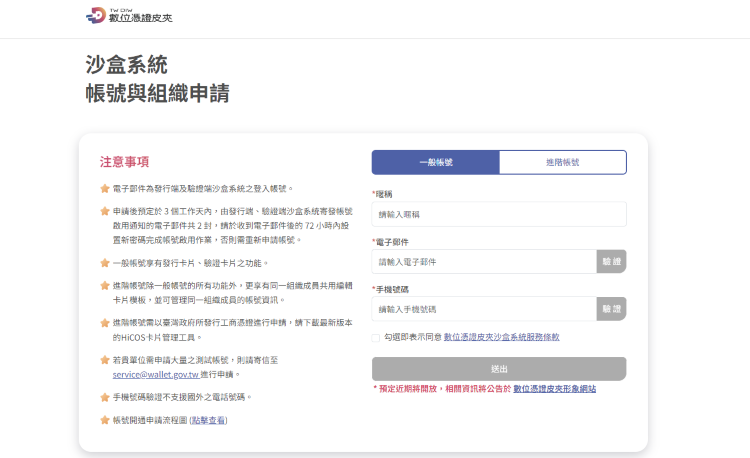Switch to the 一般帳號 tab

click(x=436, y=163)
